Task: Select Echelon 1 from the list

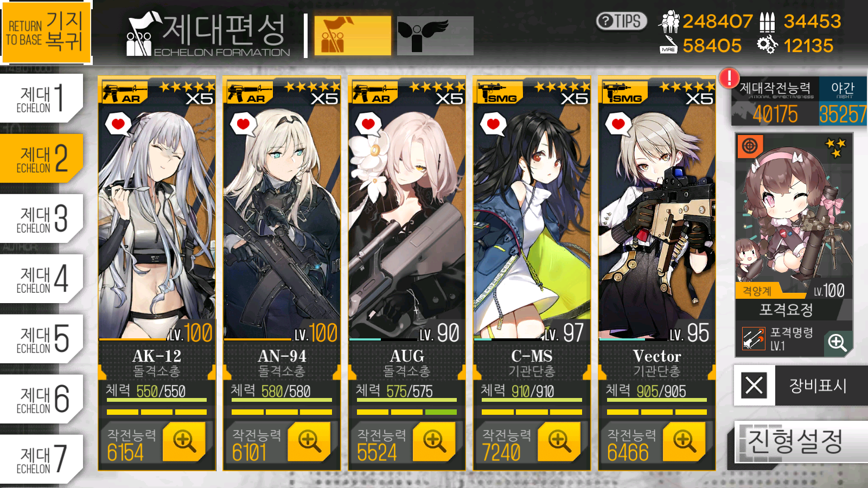Action: tap(42, 98)
